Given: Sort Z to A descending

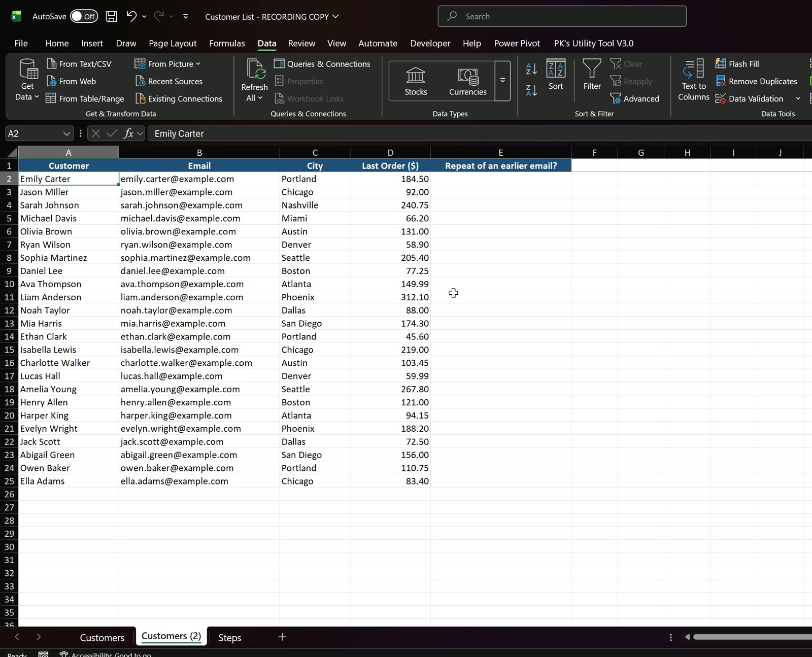Looking at the screenshot, I should [531, 91].
